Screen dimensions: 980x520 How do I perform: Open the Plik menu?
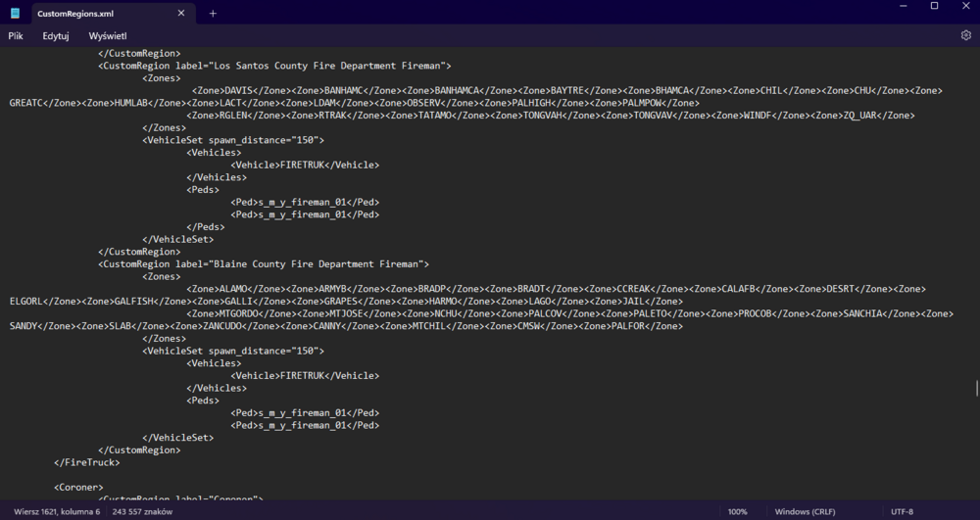16,36
